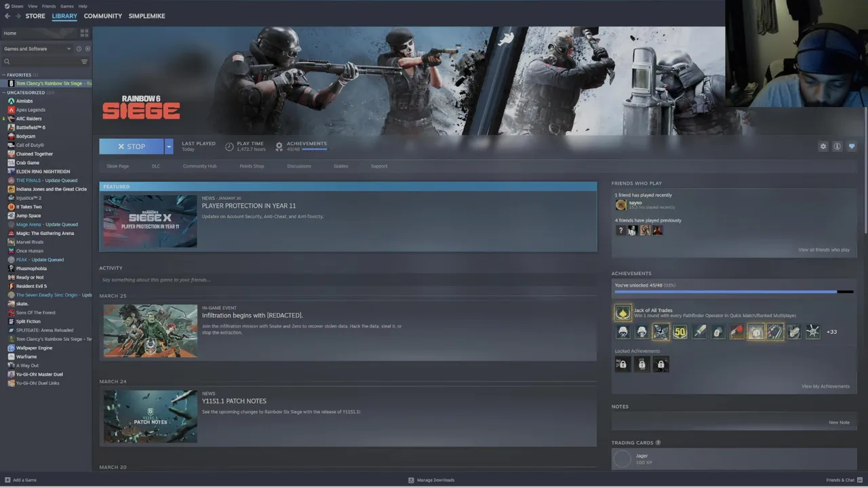Expand +33 more achievements

[x=832, y=332]
